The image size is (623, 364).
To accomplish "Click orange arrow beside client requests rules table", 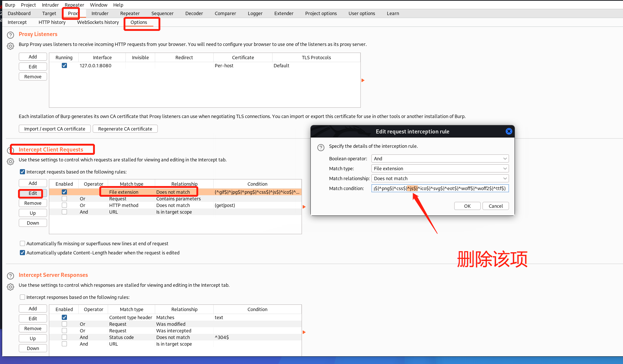I will coord(304,207).
